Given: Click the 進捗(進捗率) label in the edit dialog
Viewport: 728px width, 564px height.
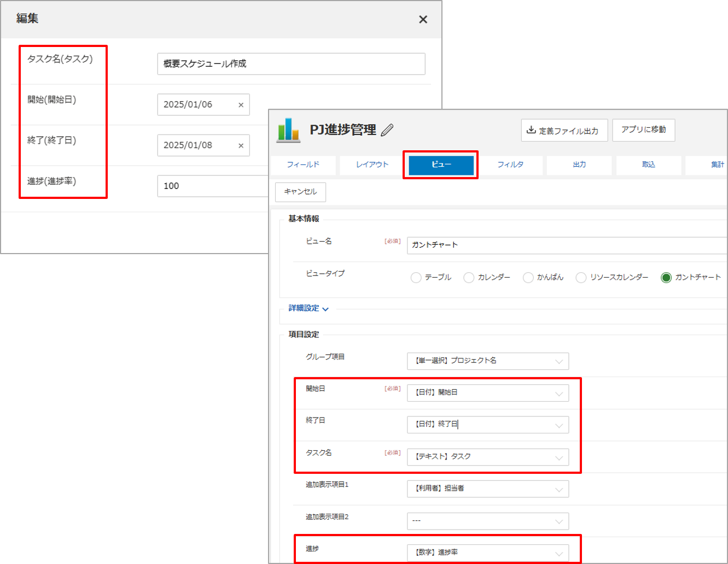Looking at the screenshot, I should pos(52,181).
